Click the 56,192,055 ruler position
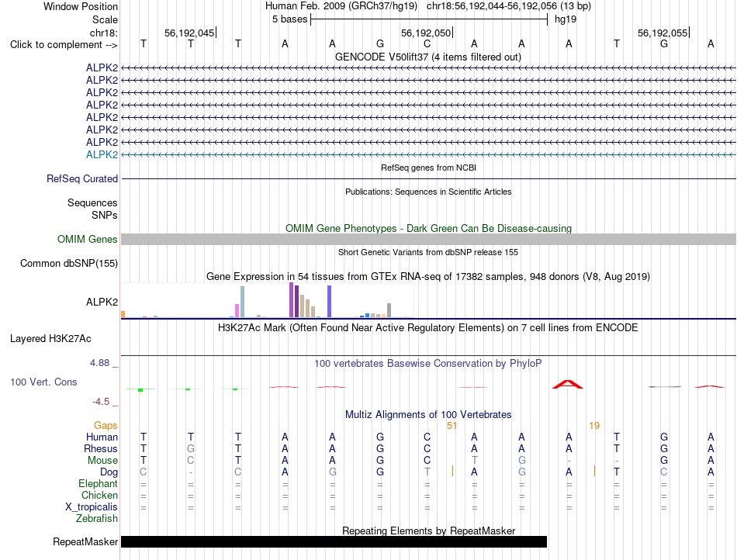 [x=663, y=33]
